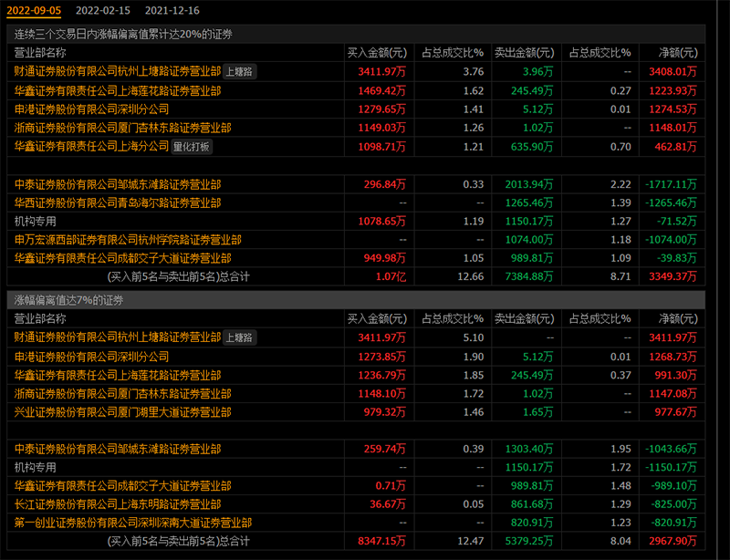Screen dimensions: 730x560
Task: Open 财通证券杭州上塘路 link in the 7% table
Action: pyautogui.click(x=118, y=337)
